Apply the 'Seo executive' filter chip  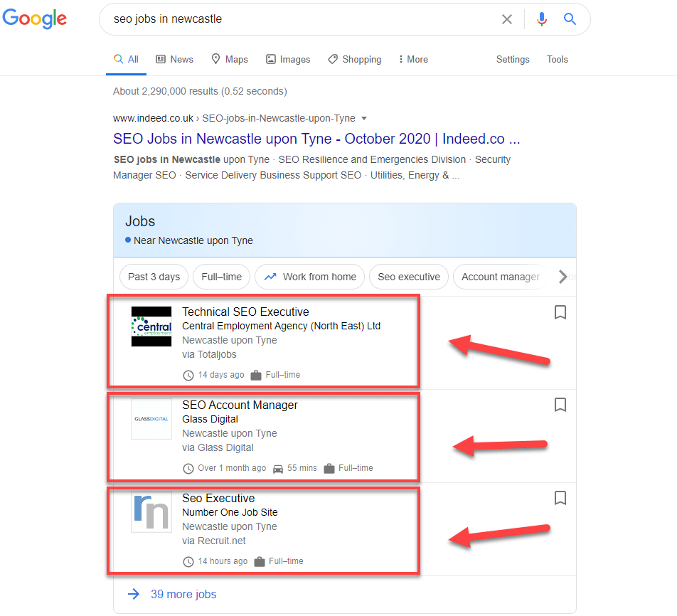point(409,277)
